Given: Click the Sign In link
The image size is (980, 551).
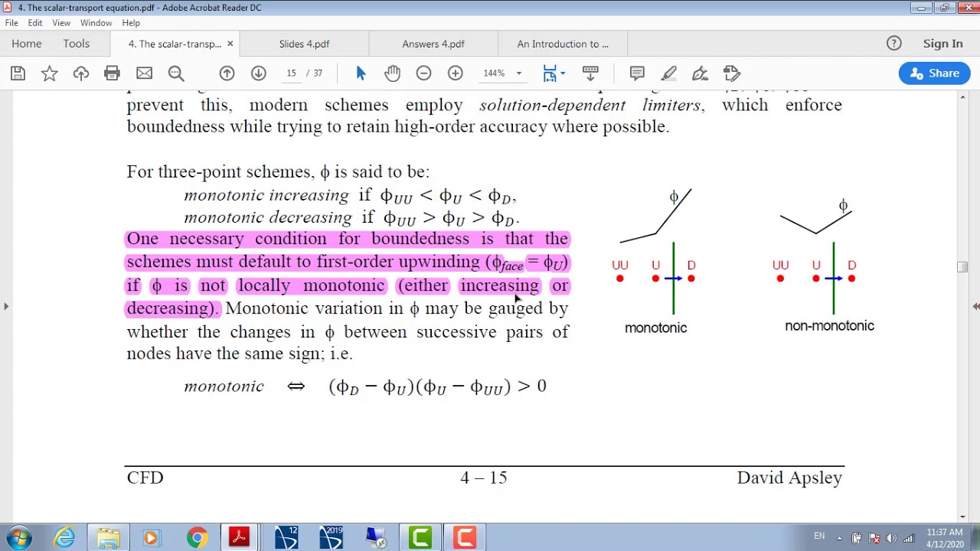Looking at the screenshot, I should [x=942, y=44].
